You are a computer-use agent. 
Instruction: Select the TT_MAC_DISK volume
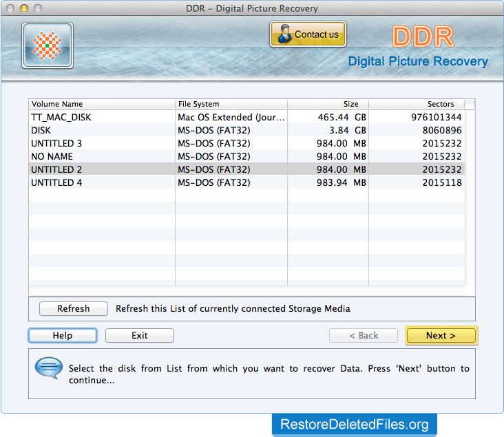pos(246,117)
